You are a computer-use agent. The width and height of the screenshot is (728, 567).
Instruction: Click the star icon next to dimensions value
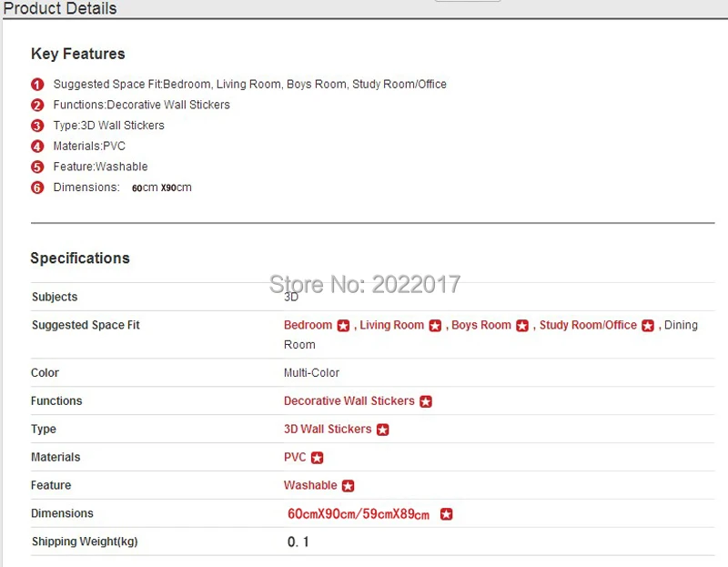click(446, 514)
